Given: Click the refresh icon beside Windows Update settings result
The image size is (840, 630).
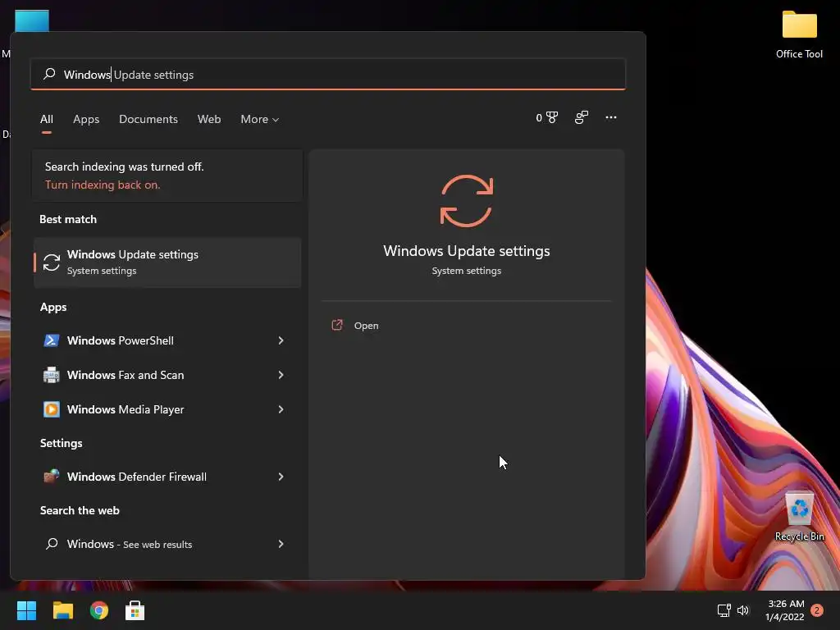Looking at the screenshot, I should [x=52, y=262].
